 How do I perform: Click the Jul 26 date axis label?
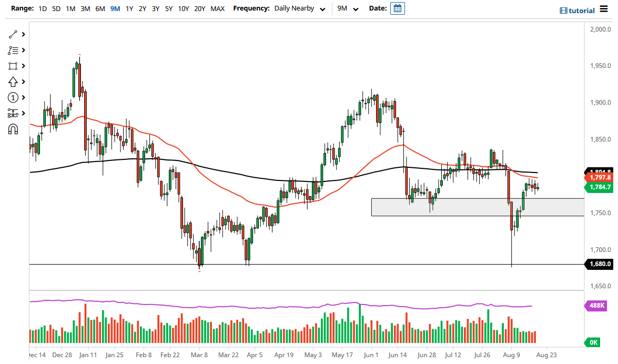point(482,355)
